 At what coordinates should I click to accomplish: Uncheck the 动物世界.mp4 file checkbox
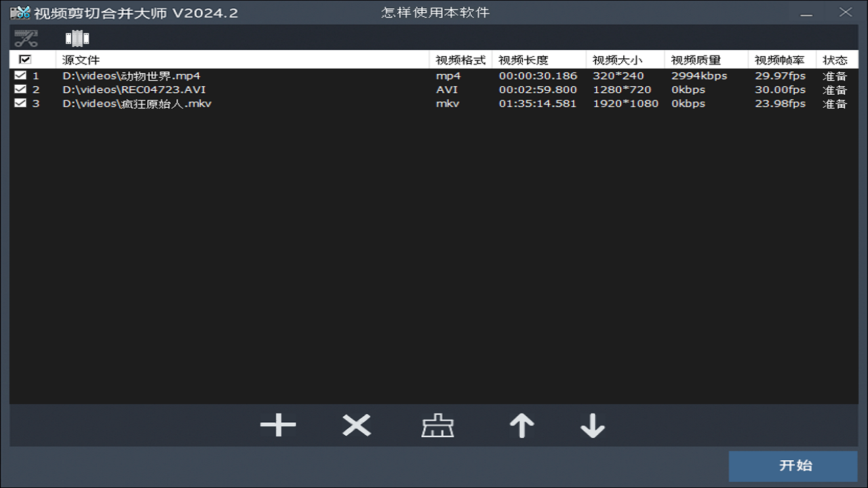click(x=20, y=75)
